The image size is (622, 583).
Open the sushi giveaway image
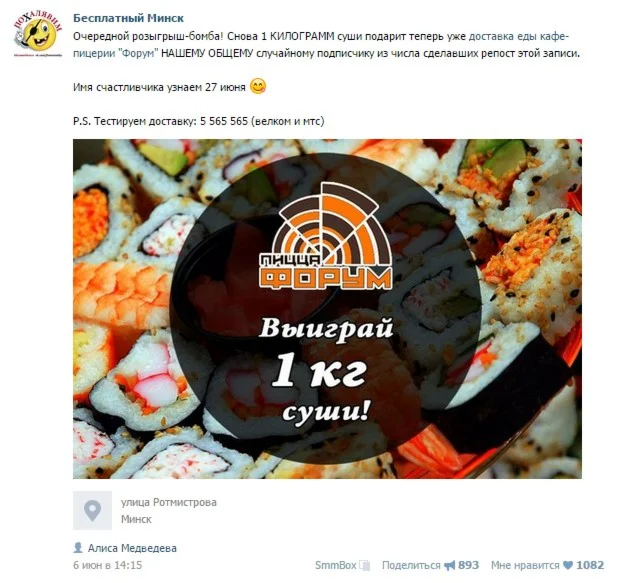pos(327,309)
